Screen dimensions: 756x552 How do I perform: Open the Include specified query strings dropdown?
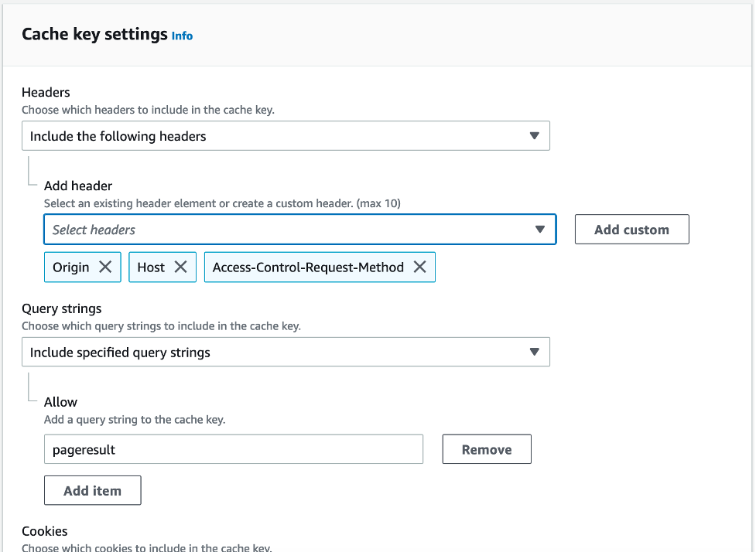point(286,352)
